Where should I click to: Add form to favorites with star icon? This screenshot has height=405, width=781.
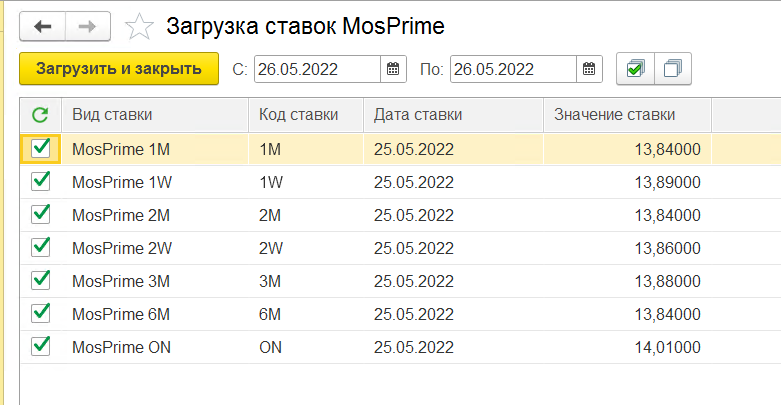click(x=141, y=27)
